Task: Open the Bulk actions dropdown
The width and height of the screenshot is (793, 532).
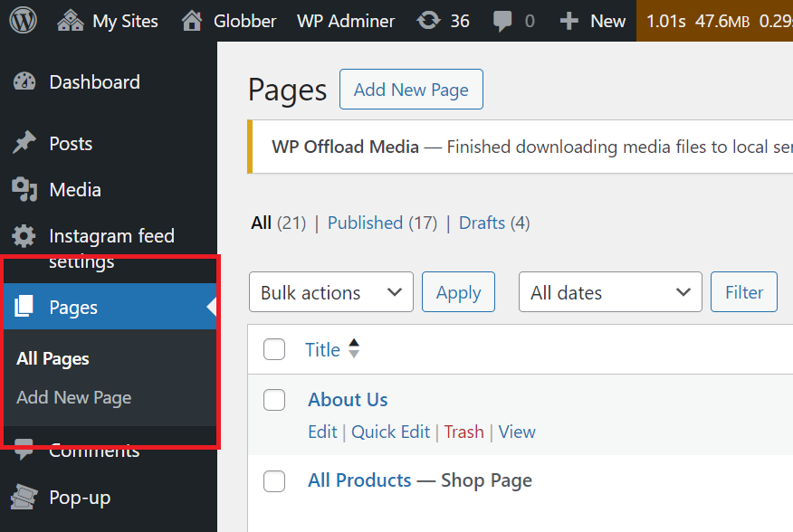Action: coord(331,292)
